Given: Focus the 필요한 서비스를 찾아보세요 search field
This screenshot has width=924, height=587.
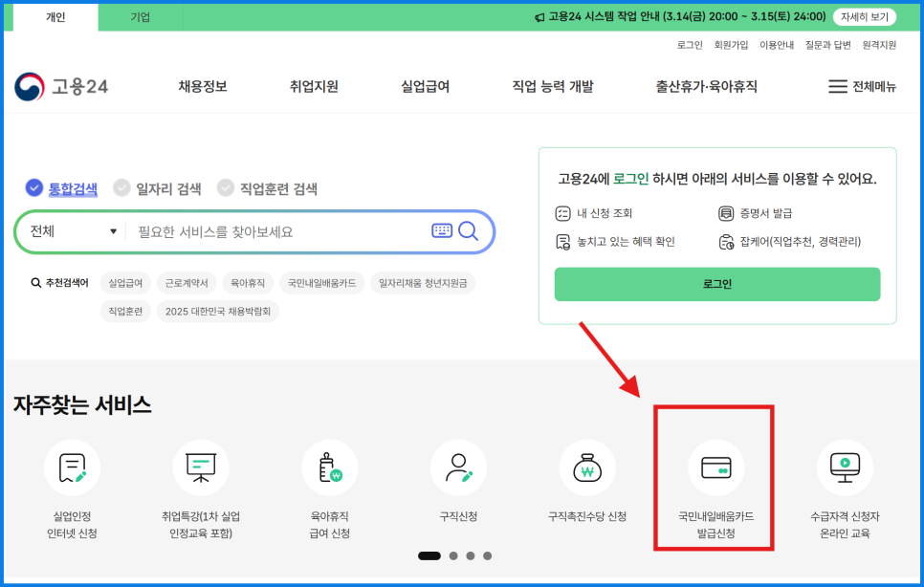Looking at the screenshot, I should [x=277, y=231].
